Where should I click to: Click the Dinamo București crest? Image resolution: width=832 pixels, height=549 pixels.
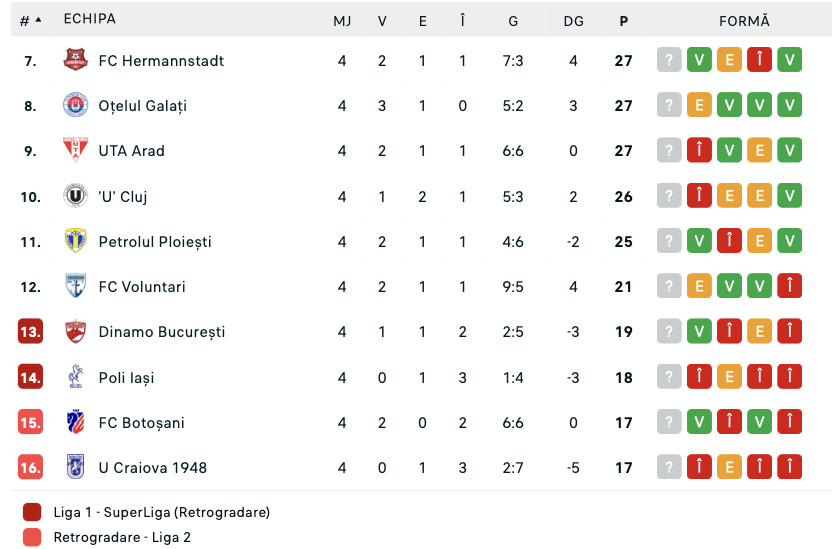point(75,331)
